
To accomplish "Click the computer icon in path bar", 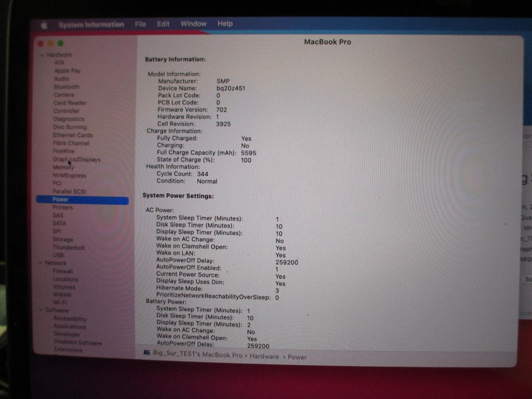I will 147,353.
